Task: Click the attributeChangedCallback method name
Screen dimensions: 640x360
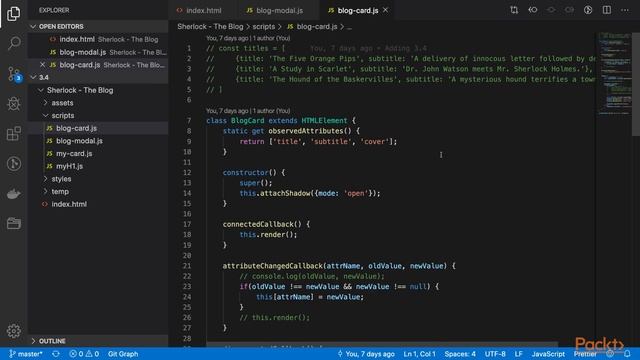Action: [273, 266]
